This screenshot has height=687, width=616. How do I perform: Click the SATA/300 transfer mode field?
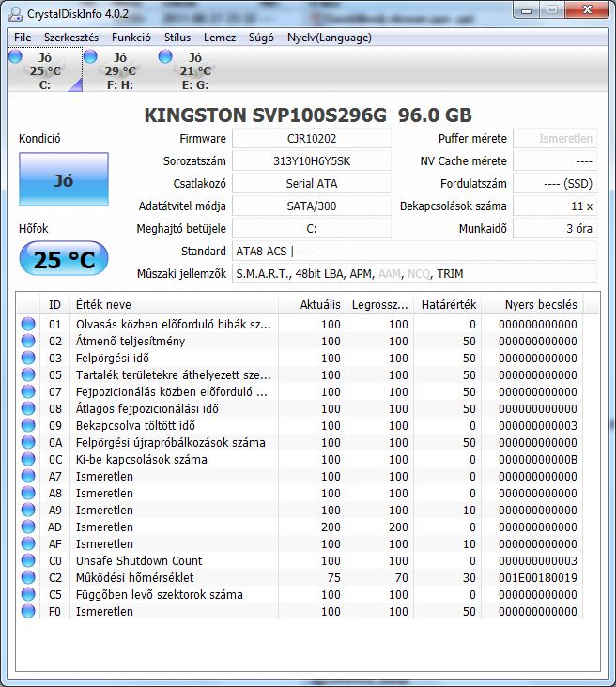coord(312,206)
